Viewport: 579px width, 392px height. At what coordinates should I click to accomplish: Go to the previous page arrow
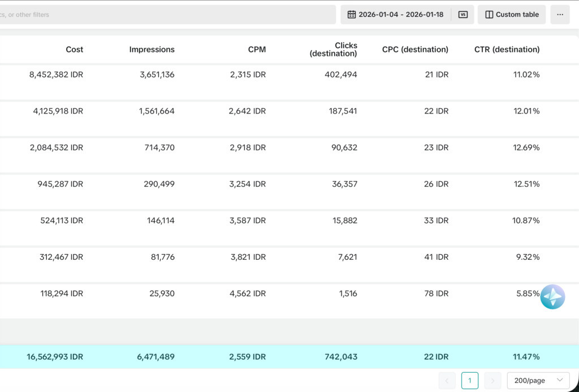click(447, 381)
